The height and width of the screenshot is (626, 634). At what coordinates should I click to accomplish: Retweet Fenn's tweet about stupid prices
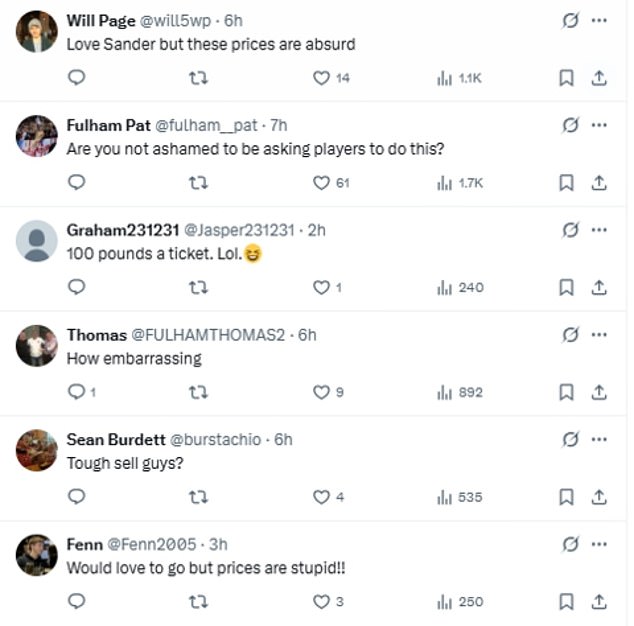(198, 601)
